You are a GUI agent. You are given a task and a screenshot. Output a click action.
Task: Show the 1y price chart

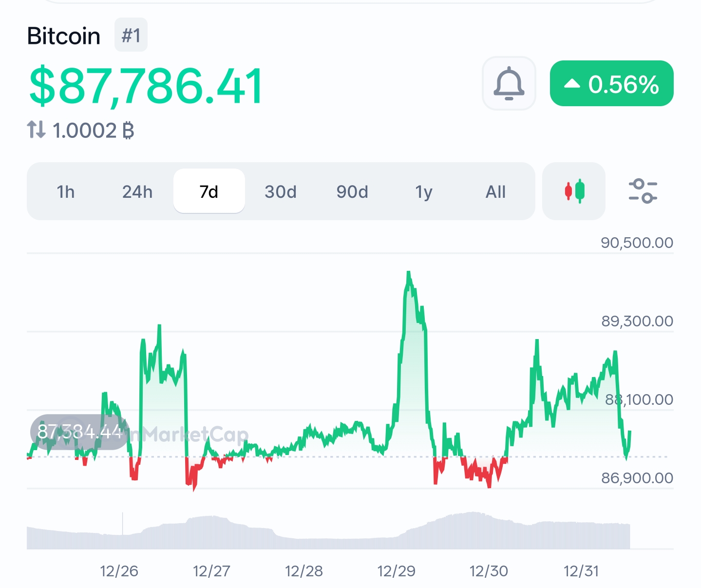[x=424, y=192]
